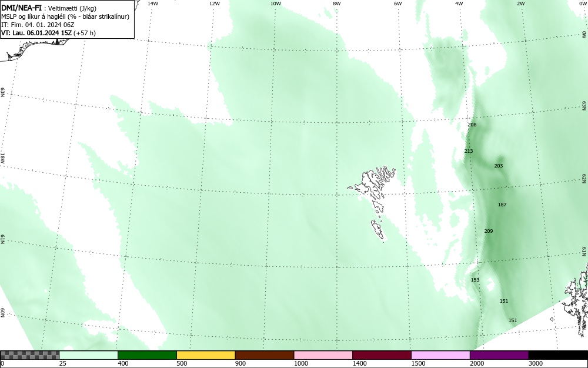Click the value label 187 on map
Viewport: 588px width, 368px height.
[x=502, y=204]
